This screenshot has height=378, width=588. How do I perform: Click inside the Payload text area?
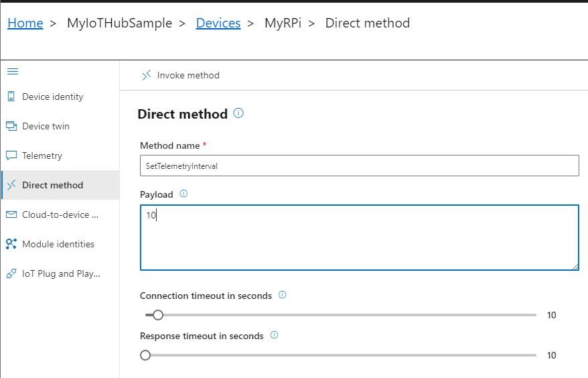tap(359, 238)
